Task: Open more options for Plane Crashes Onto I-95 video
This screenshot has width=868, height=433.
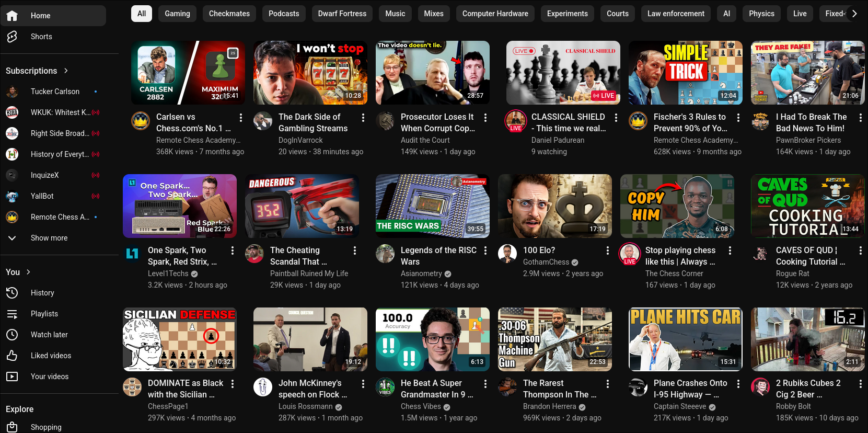Action: 738,384
